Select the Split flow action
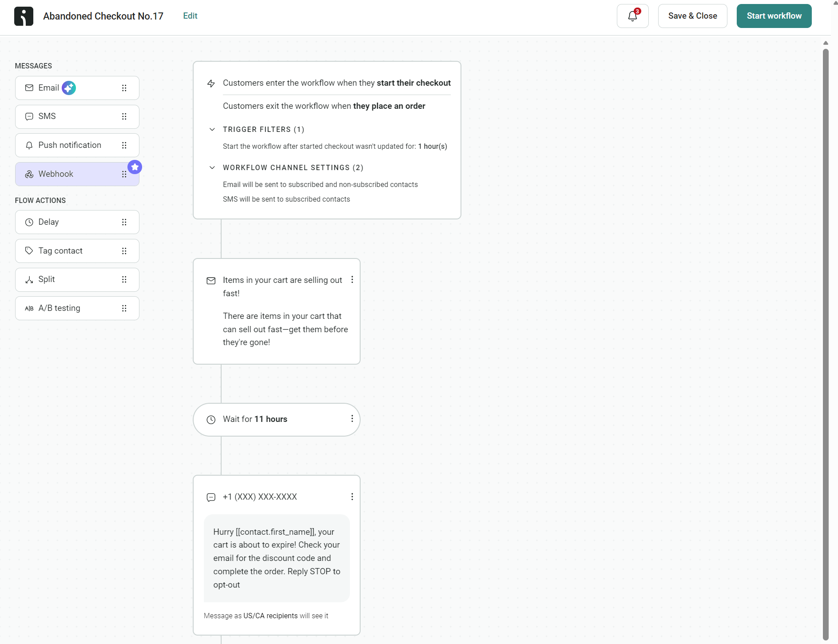This screenshot has height=644, width=838. coord(77,279)
